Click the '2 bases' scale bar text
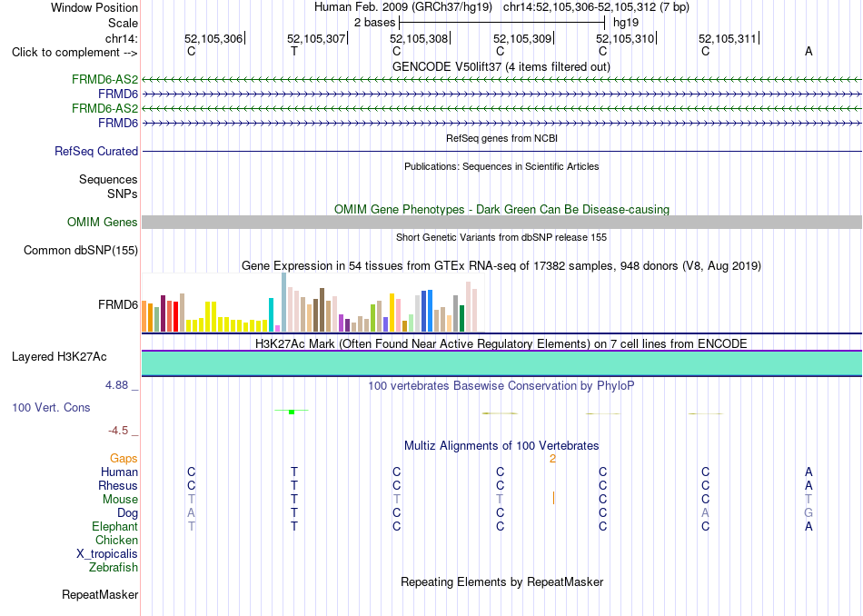This screenshot has width=863, height=616. coord(374,23)
